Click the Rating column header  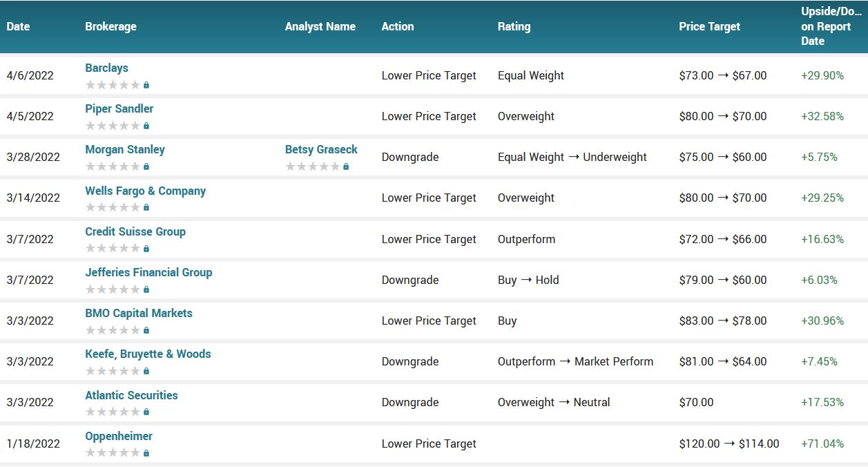point(514,26)
